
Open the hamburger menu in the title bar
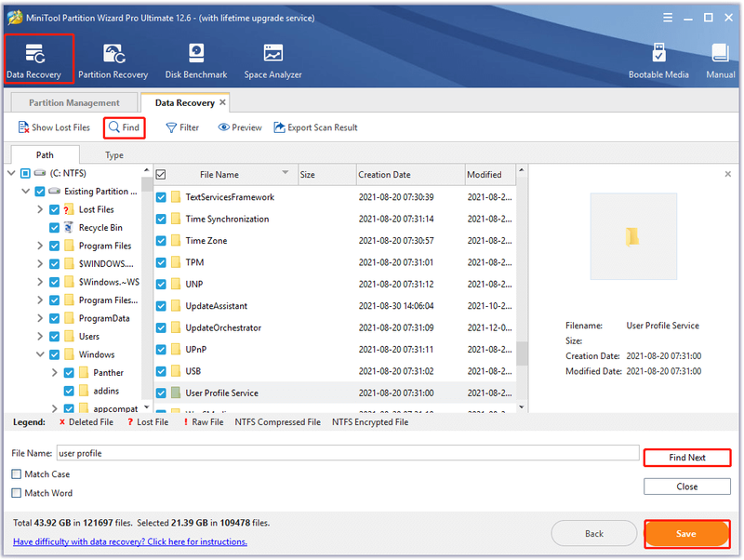[668, 18]
